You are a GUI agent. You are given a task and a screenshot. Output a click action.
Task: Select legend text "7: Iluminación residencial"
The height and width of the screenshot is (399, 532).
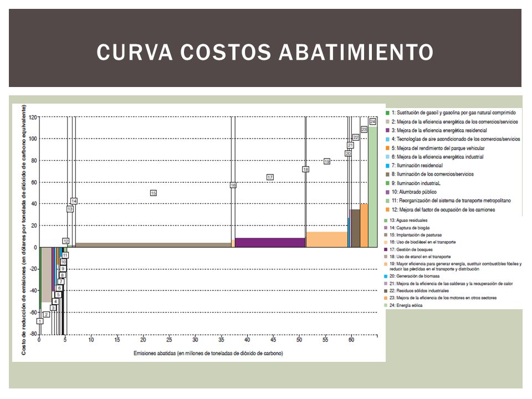point(417,166)
